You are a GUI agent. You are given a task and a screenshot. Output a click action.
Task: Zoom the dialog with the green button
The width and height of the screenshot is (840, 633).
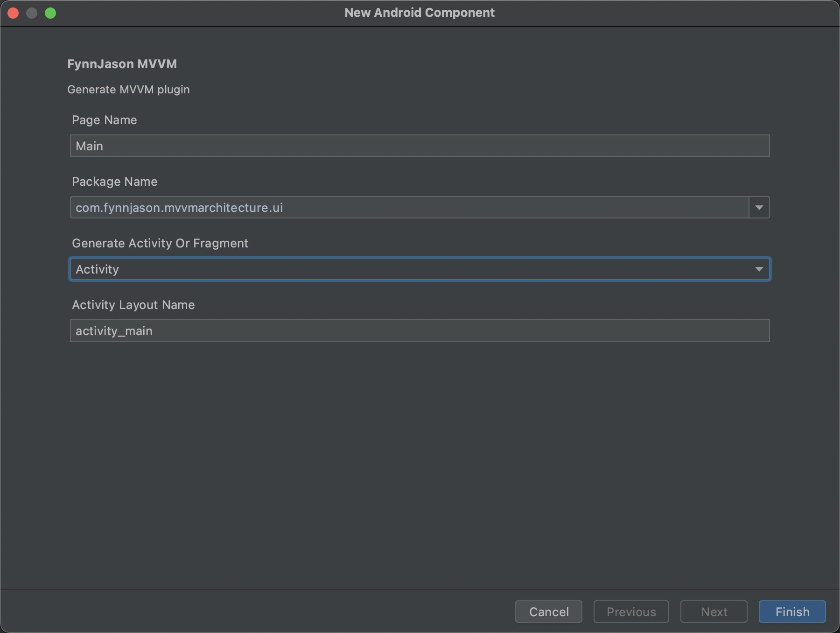(x=51, y=13)
